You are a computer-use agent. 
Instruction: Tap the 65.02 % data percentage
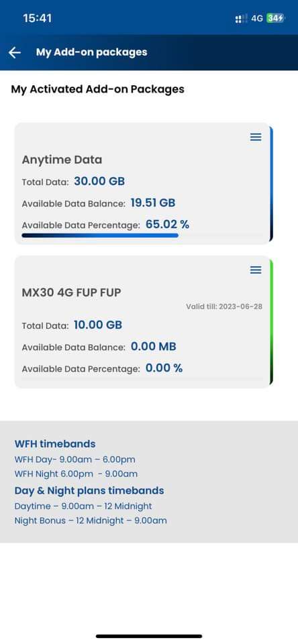(x=167, y=224)
